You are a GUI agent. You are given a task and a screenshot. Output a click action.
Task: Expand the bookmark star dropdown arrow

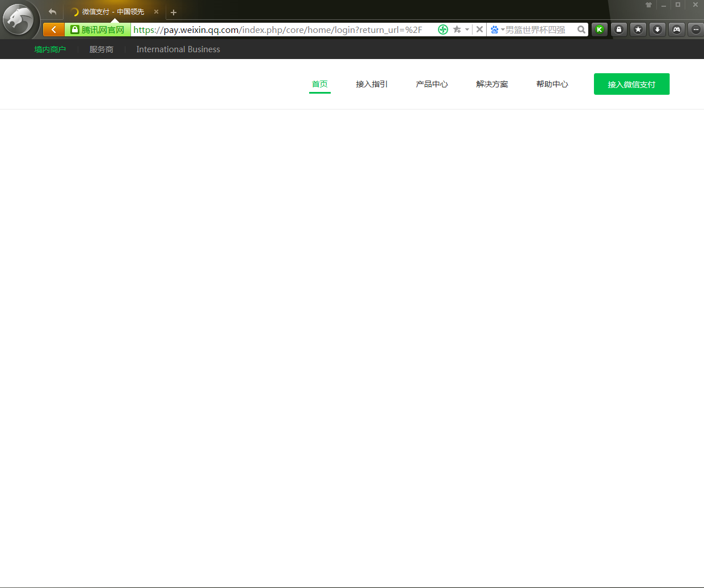467,30
